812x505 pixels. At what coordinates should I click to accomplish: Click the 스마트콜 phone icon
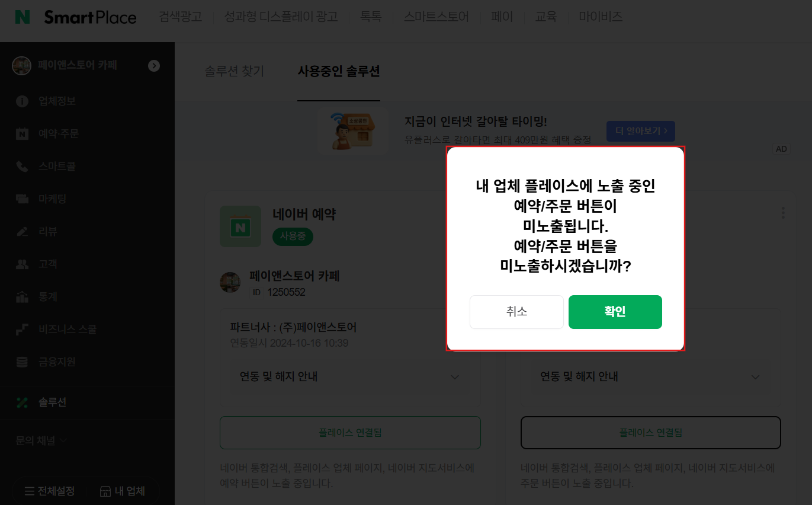point(22,167)
